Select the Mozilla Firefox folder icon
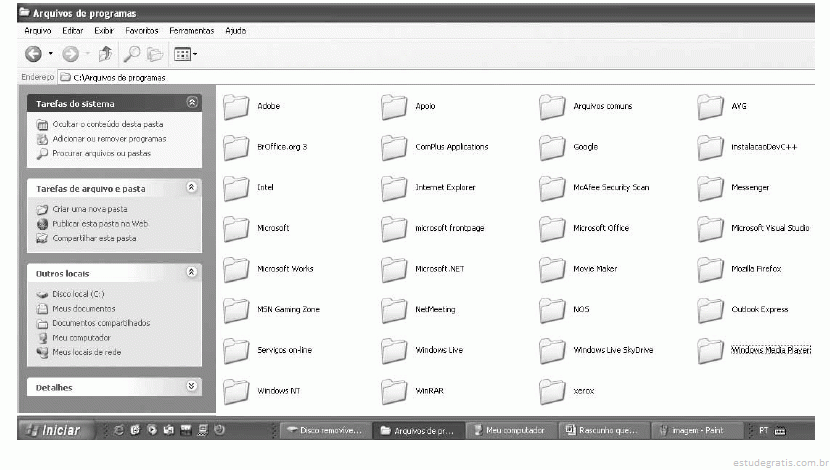 pos(710,270)
